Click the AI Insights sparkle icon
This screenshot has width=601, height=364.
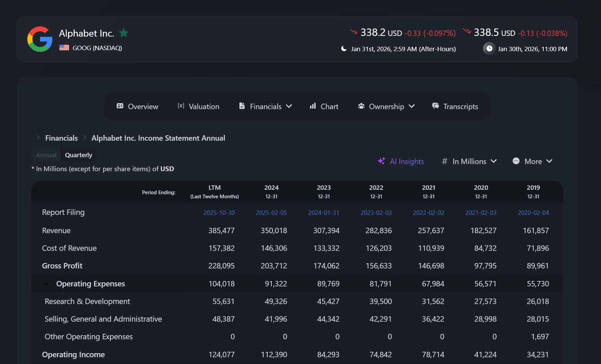click(x=382, y=161)
